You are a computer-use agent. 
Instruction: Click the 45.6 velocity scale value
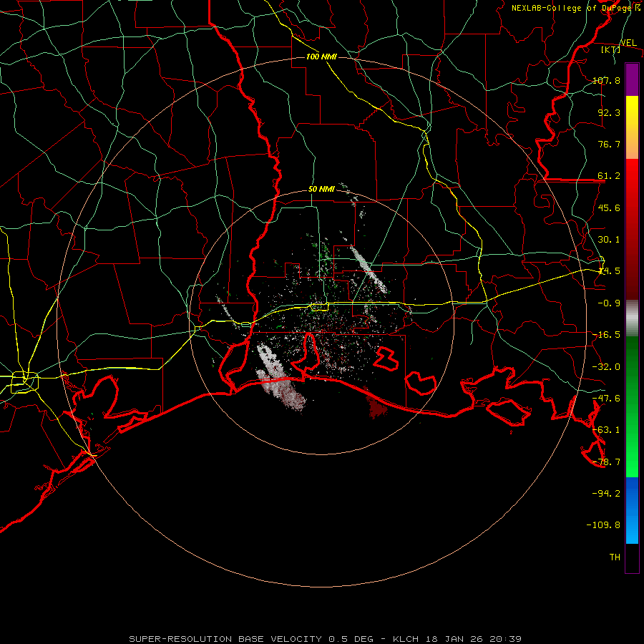click(x=609, y=208)
